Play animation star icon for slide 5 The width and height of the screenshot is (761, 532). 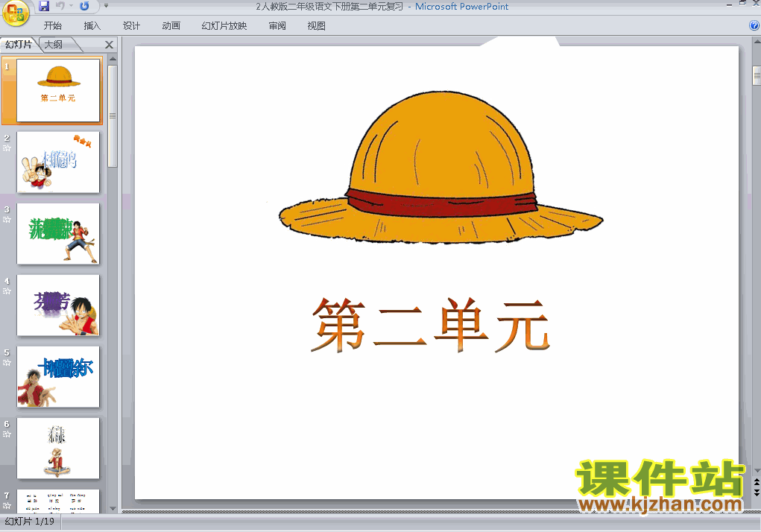tap(7, 362)
